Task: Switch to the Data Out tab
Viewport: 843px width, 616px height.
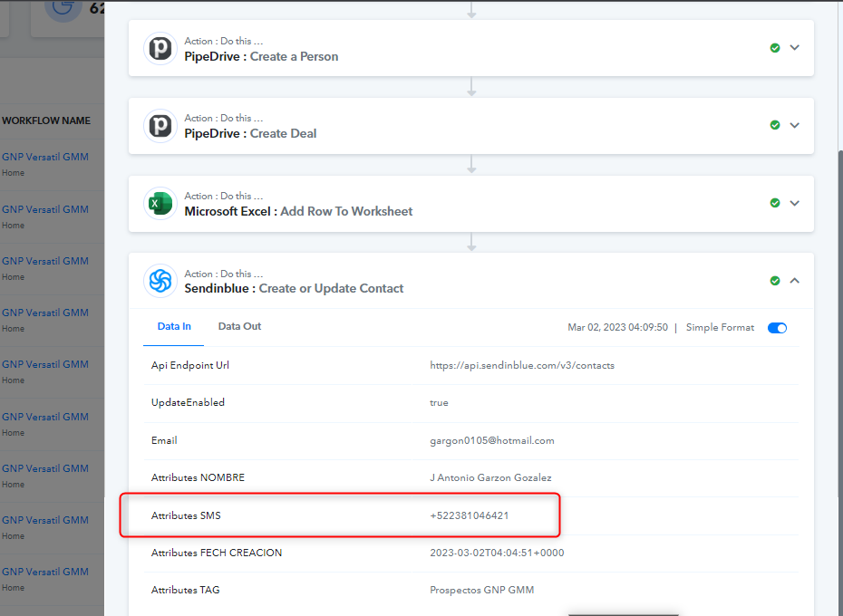Action: tap(239, 326)
